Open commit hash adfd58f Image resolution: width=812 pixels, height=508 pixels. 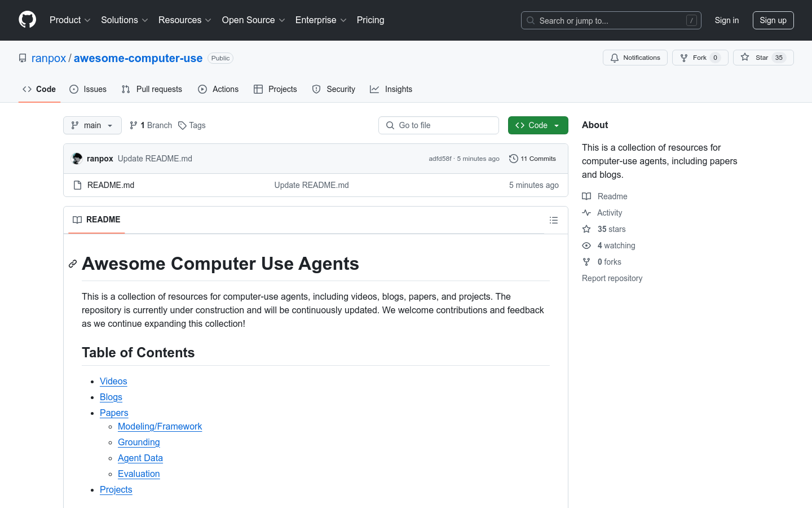click(440, 159)
